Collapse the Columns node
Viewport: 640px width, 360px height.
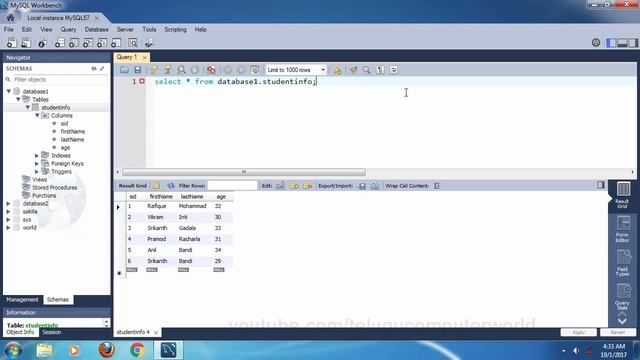37,116
